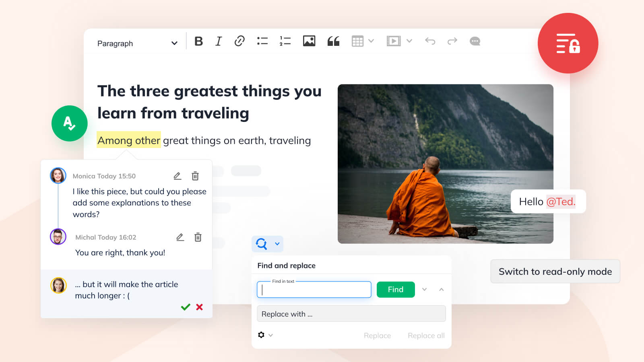The image size is (644, 362).
Task: Go to previous match with up chevron
Action: (442, 290)
